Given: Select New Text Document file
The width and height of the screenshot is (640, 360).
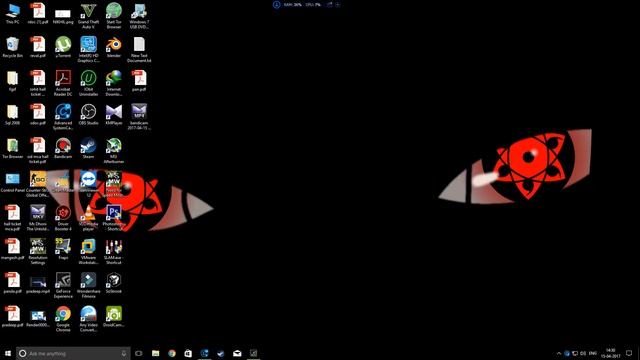Looking at the screenshot, I should [x=139, y=50].
